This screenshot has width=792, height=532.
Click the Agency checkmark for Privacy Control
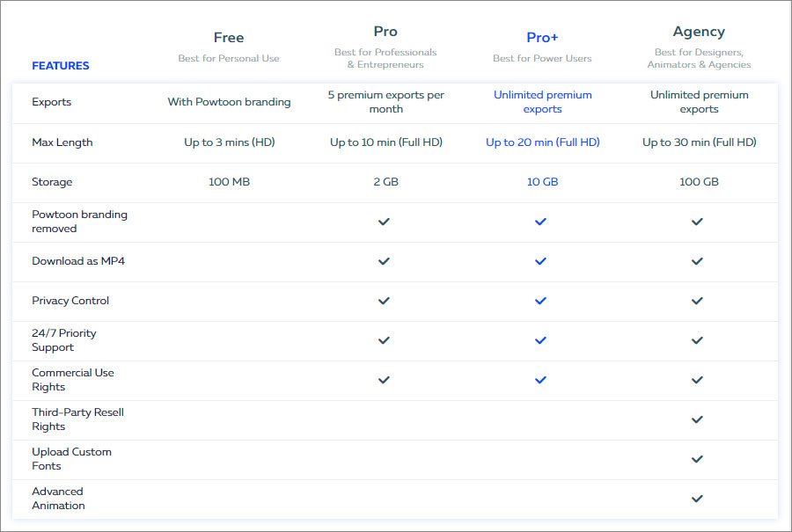point(697,301)
